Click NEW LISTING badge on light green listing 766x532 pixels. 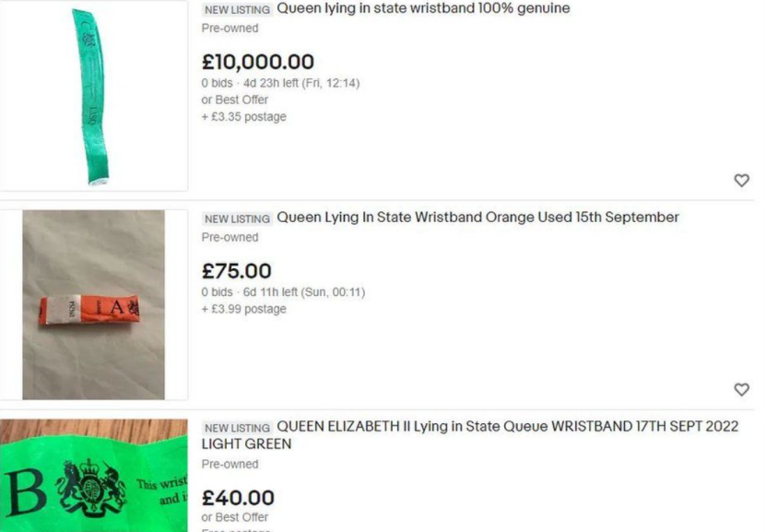coord(237,428)
